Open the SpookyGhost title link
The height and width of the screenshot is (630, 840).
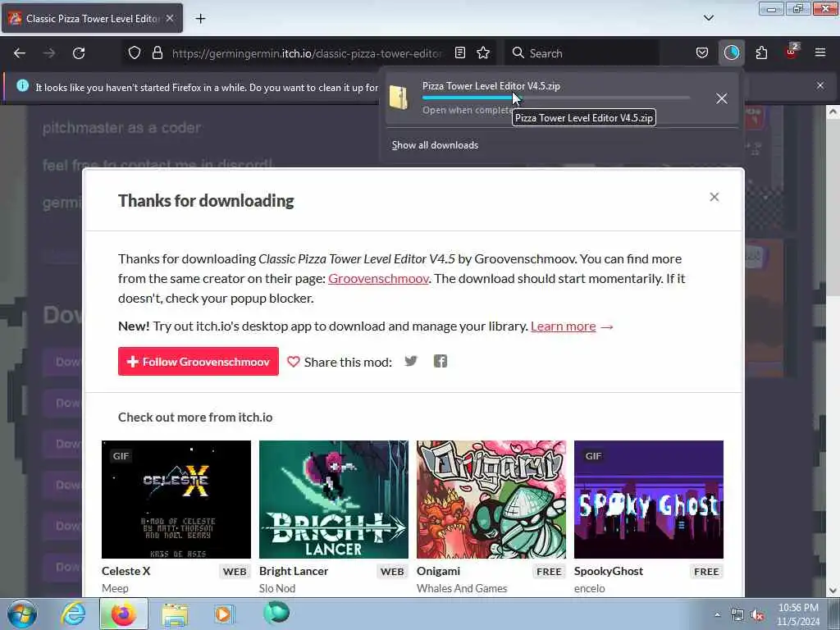[x=609, y=571]
